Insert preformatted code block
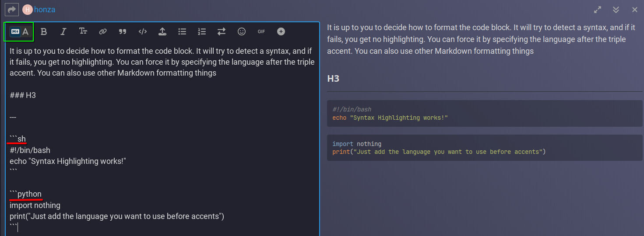The height and width of the screenshot is (236, 644). [142, 31]
